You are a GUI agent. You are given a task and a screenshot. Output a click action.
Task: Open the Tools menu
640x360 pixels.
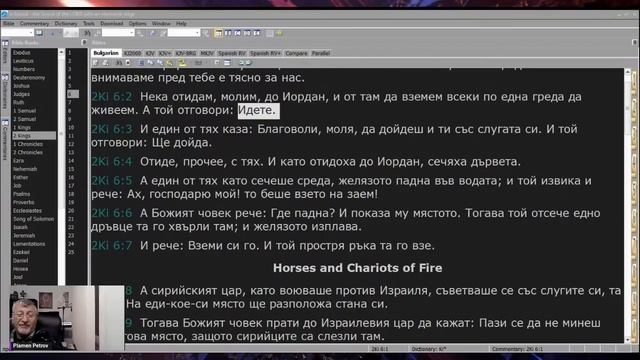click(x=89, y=24)
